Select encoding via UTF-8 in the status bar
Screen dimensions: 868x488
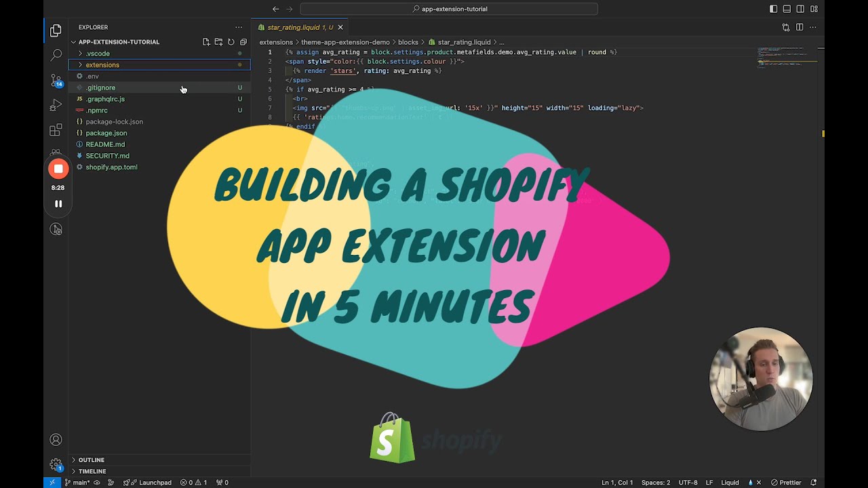(688, 483)
